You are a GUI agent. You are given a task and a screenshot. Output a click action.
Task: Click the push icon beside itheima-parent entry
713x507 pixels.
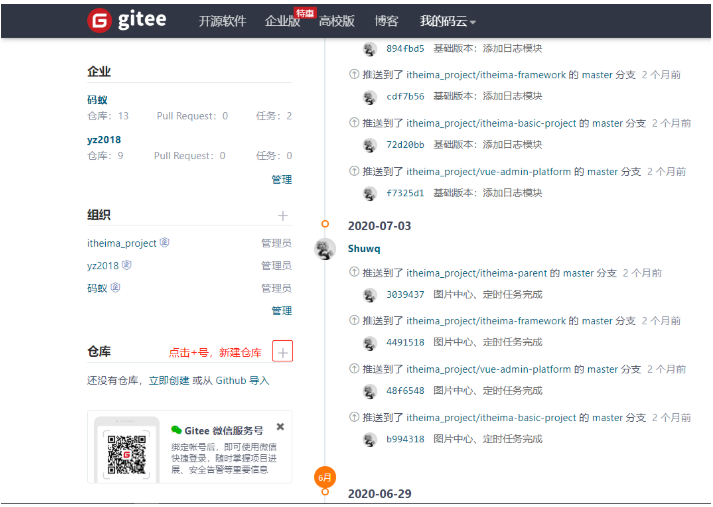pyautogui.click(x=354, y=272)
